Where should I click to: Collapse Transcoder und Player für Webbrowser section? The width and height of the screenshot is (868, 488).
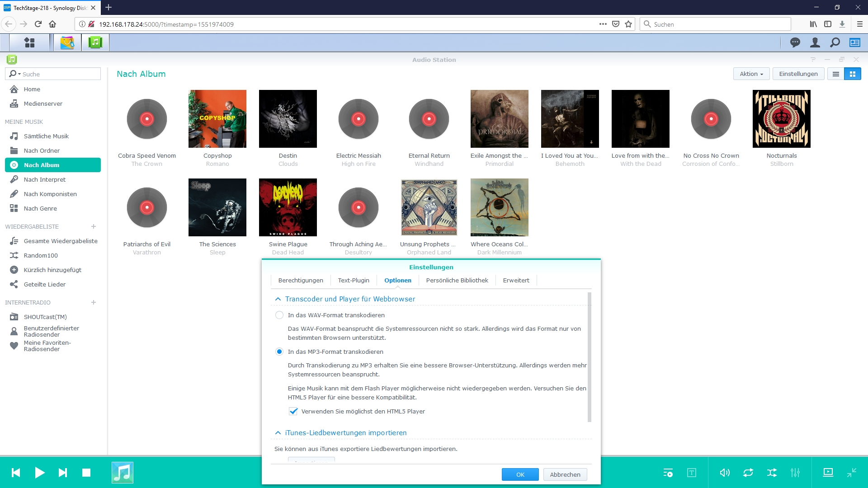(x=278, y=299)
